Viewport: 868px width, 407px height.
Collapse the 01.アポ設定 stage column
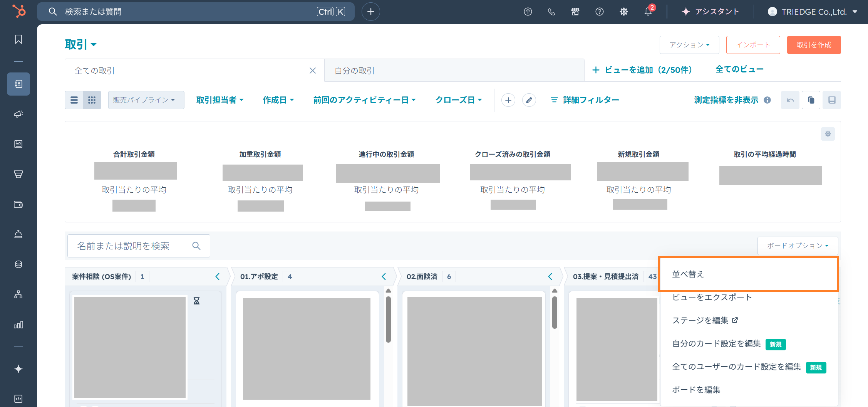[x=384, y=276]
